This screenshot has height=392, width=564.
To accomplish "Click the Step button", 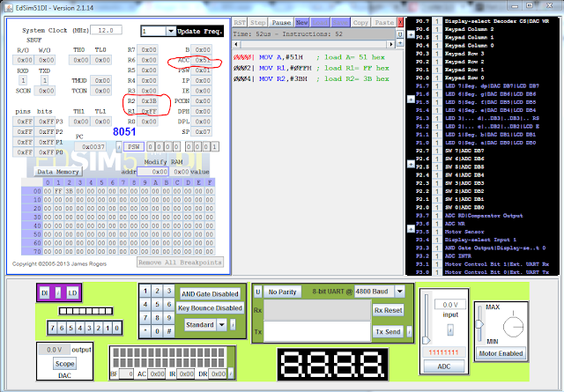I will tap(257, 22).
